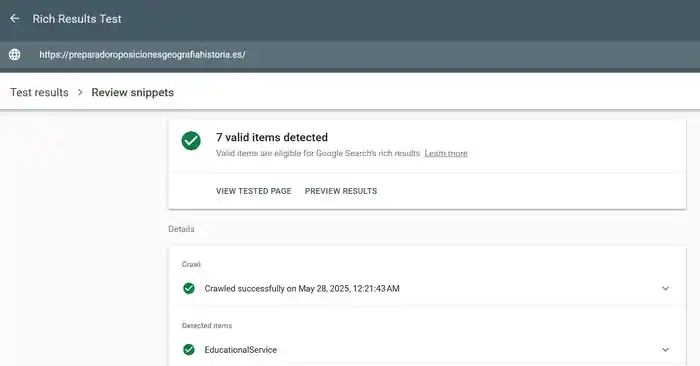700x366 pixels.
Task: Click the PREVIEW RESULTS button
Action: [341, 191]
